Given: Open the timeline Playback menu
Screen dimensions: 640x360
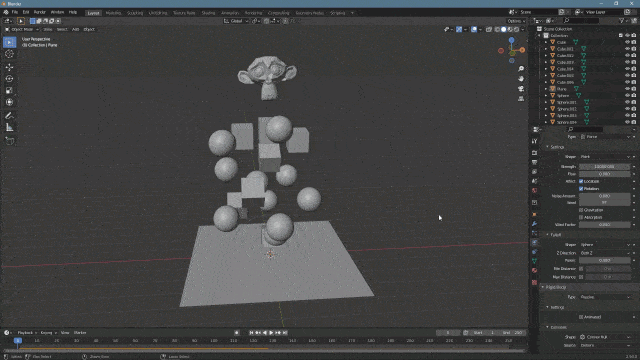Looking at the screenshot, I should tap(25, 333).
